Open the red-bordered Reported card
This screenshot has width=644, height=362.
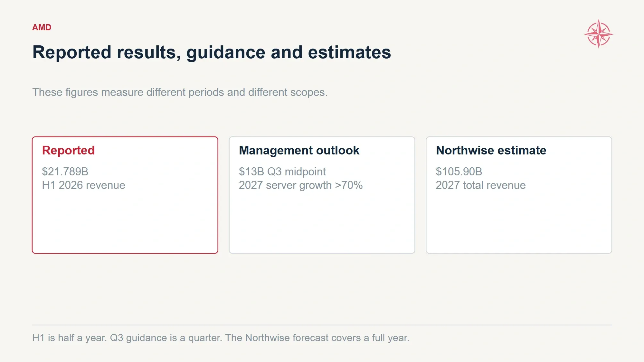pyautogui.click(x=125, y=195)
